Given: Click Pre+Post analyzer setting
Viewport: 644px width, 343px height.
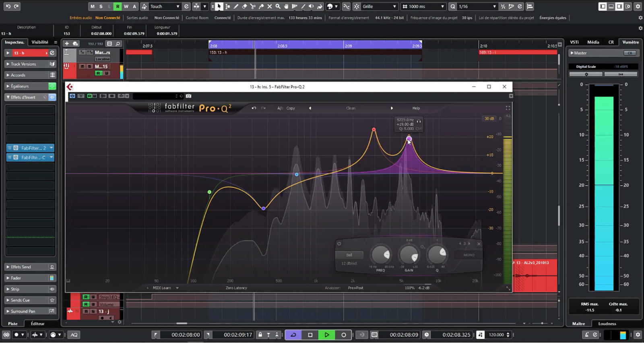Looking at the screenshot, I should tap(355, 288).
